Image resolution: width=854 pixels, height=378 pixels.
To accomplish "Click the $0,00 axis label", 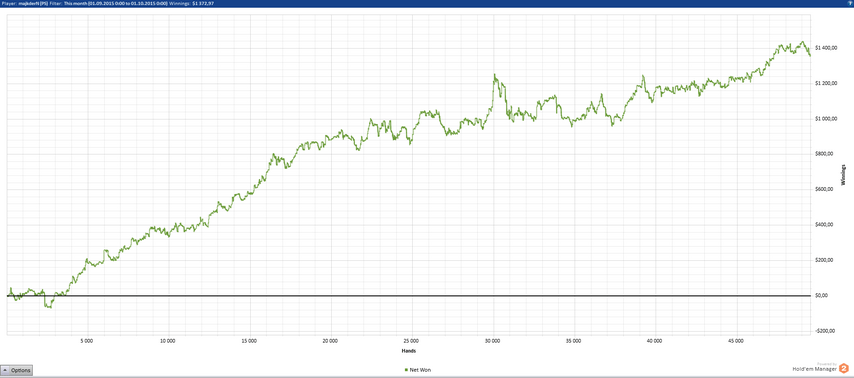I will 823,296.
